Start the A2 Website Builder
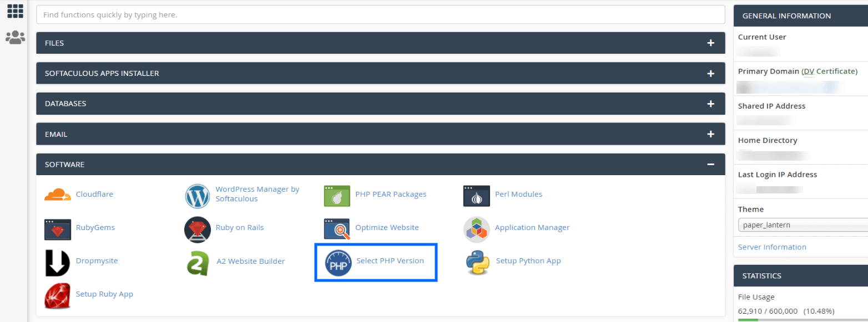 (x=251, y=260)
